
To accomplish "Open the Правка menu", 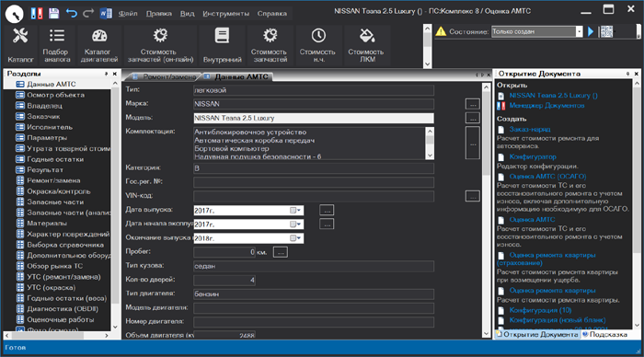I will pyautogui.click(x=158, y=14).
